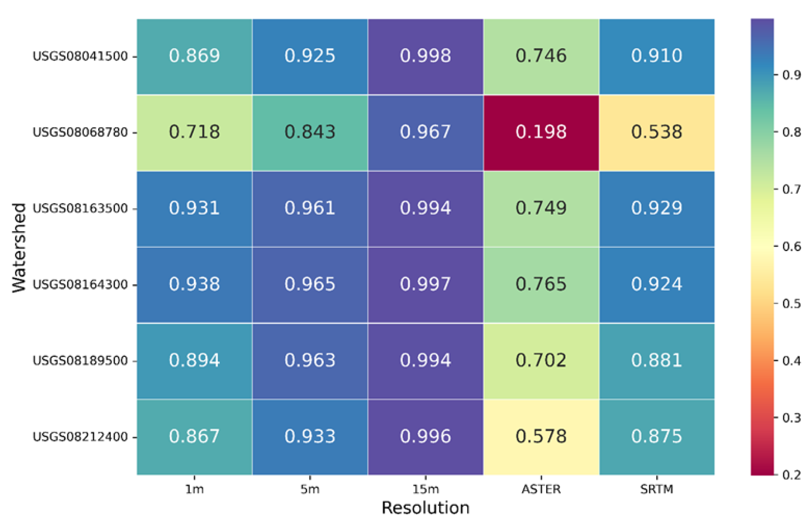Select the 0.938 heatmap cell
This screenshot has width=812, height=527.
(x=194, y=285)
